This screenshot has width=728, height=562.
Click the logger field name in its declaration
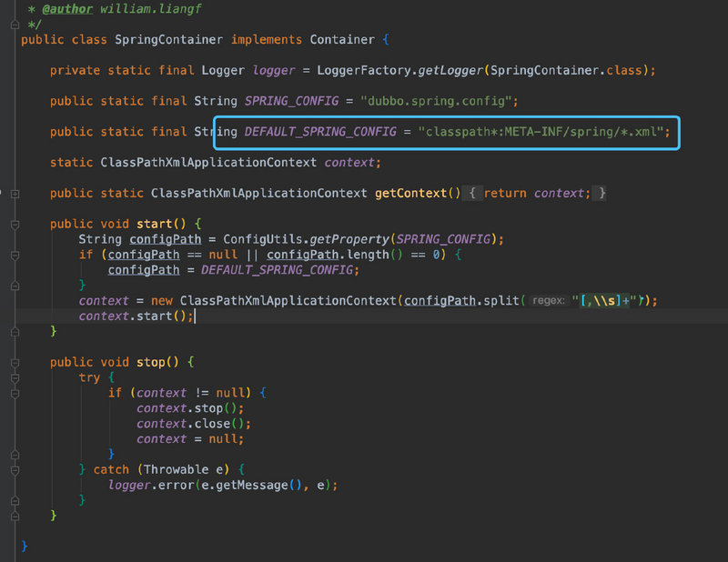tap(274, 70)
